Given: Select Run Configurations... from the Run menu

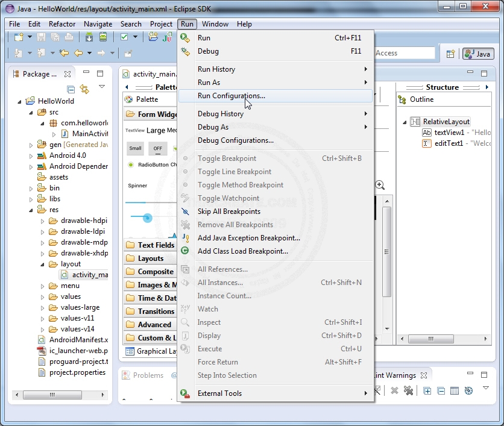Looking at the screenshot, I should pyautogui.click(x=231, y=96).
